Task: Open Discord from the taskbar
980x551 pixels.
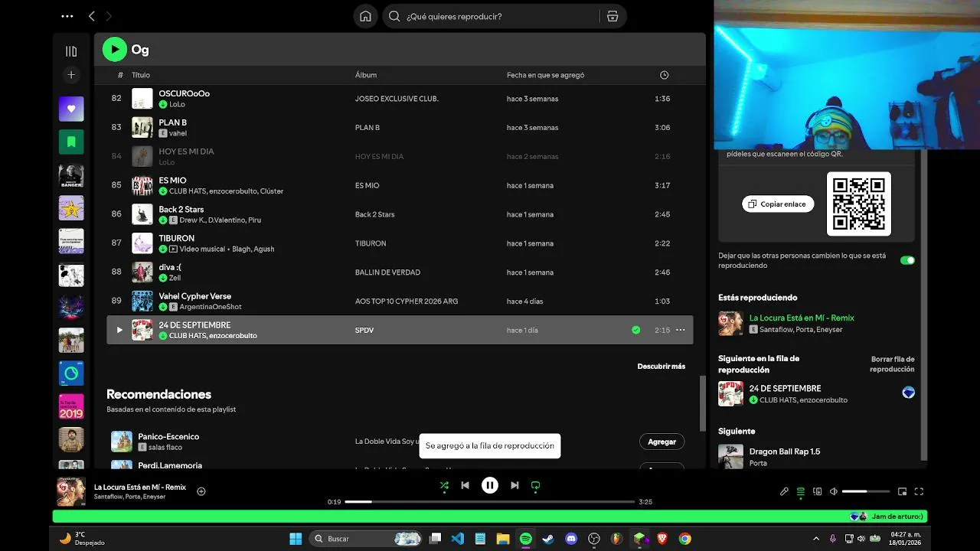Action: (570, 539)
